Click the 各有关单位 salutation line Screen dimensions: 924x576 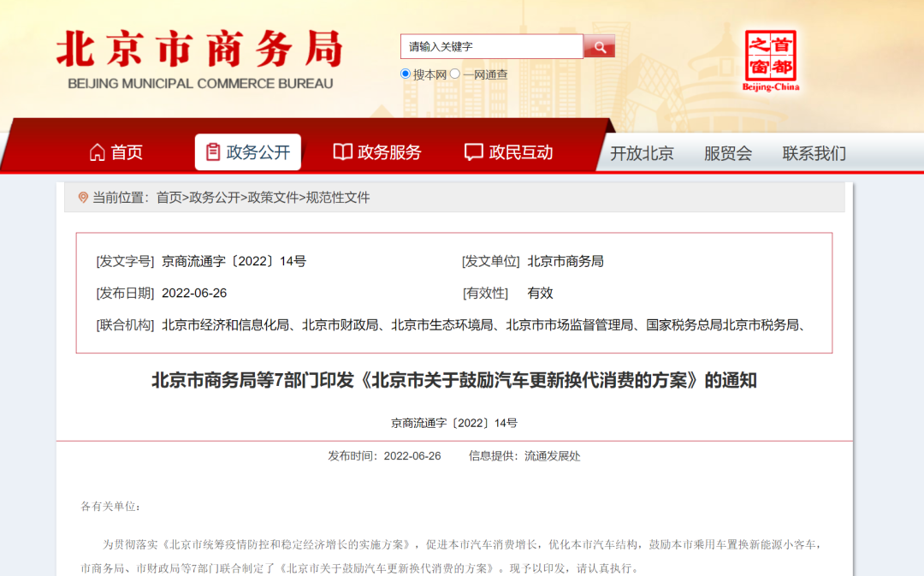click(x=110, y=507)
